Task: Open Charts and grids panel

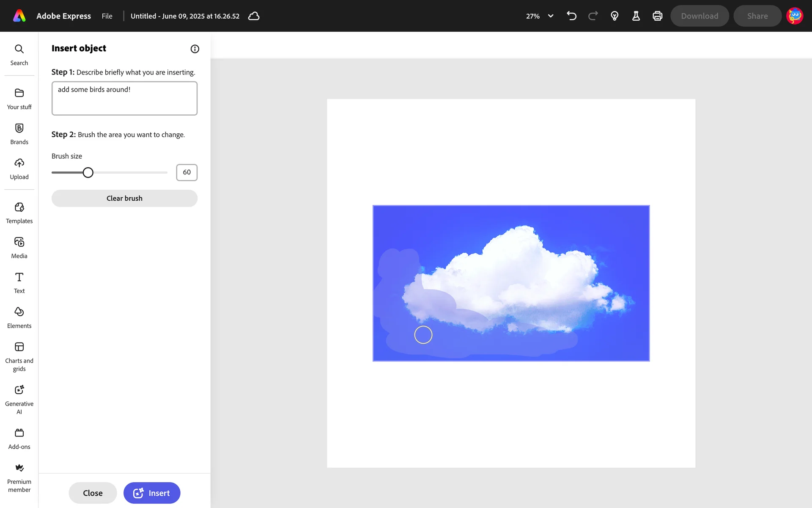Action: 19,357
